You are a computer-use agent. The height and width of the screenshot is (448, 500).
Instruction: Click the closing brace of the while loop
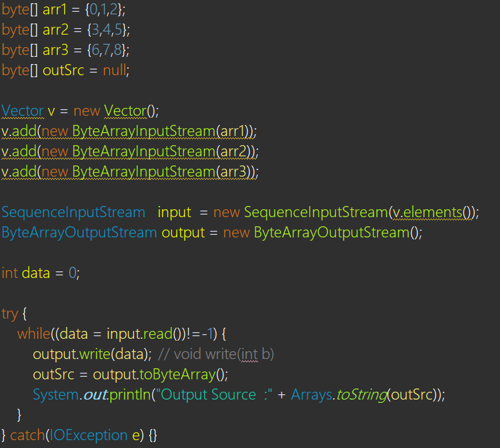[x=19, y=415]
